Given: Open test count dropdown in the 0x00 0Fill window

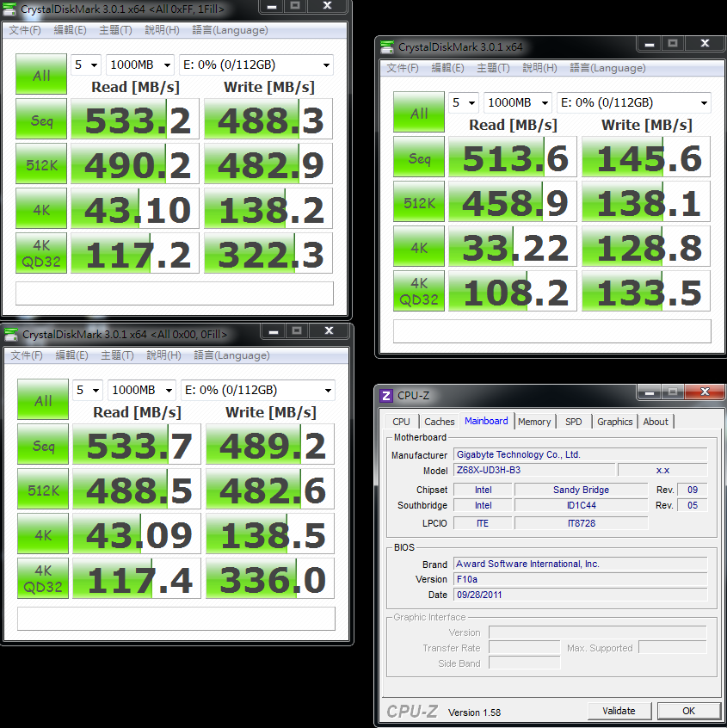Looking at the screenshot, I should pyautogui.click(x=88, y=390).
